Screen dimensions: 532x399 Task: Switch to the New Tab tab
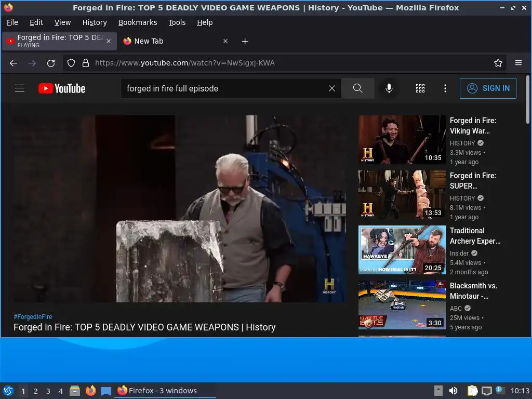coord(177,41)
